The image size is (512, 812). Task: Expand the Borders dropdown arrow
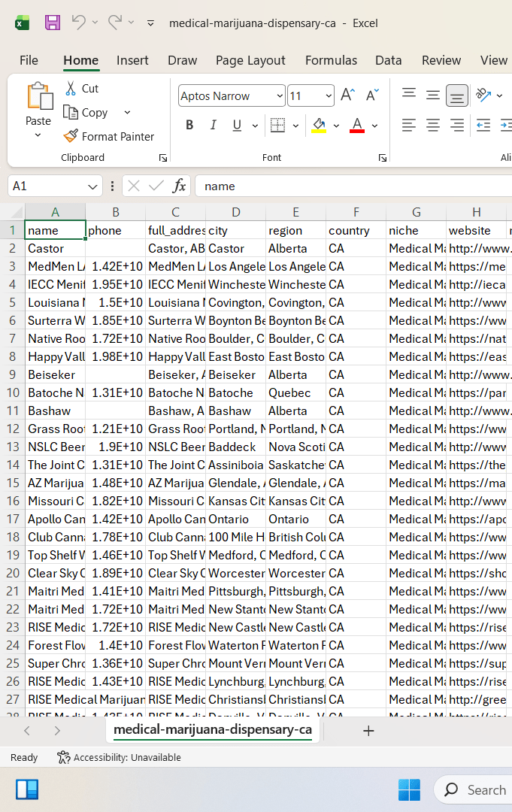click(295, 126)
